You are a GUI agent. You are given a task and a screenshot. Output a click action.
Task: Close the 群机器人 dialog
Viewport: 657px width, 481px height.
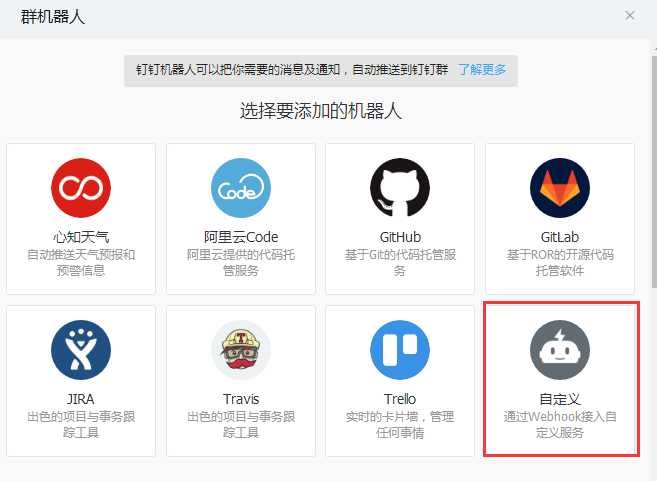629,16
